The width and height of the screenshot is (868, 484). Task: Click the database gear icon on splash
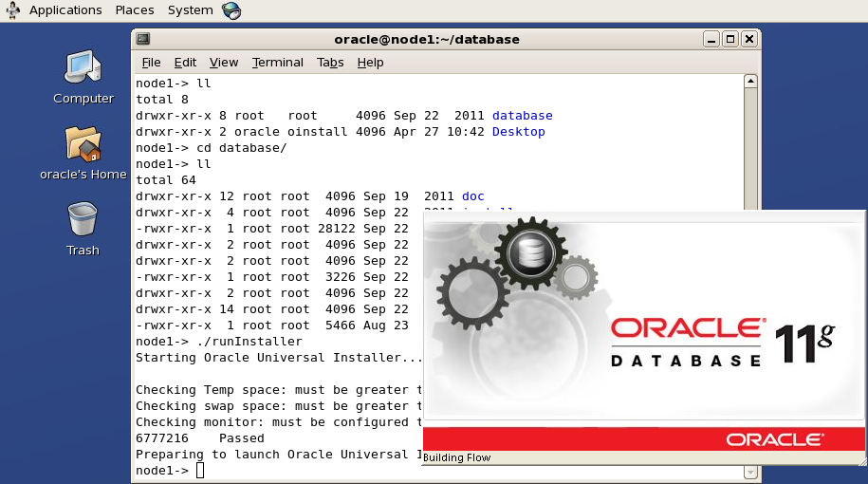[x=530, y=254]
